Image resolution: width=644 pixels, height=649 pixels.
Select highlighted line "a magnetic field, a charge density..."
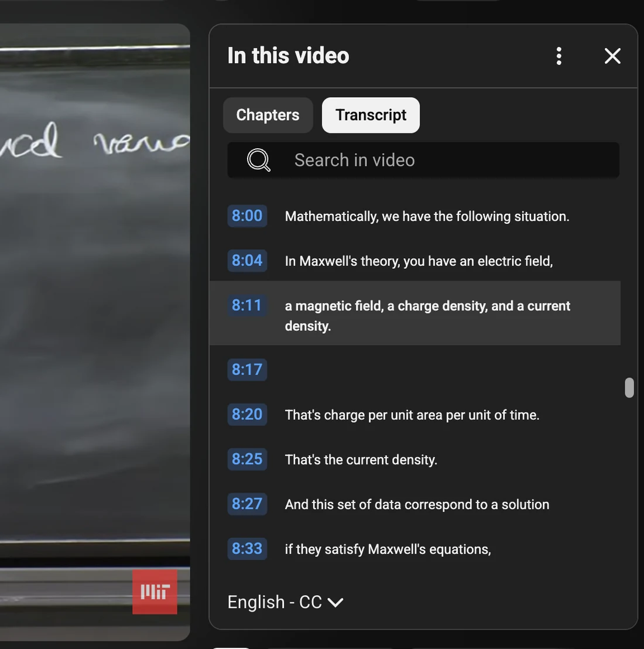(x=427, y=315)
